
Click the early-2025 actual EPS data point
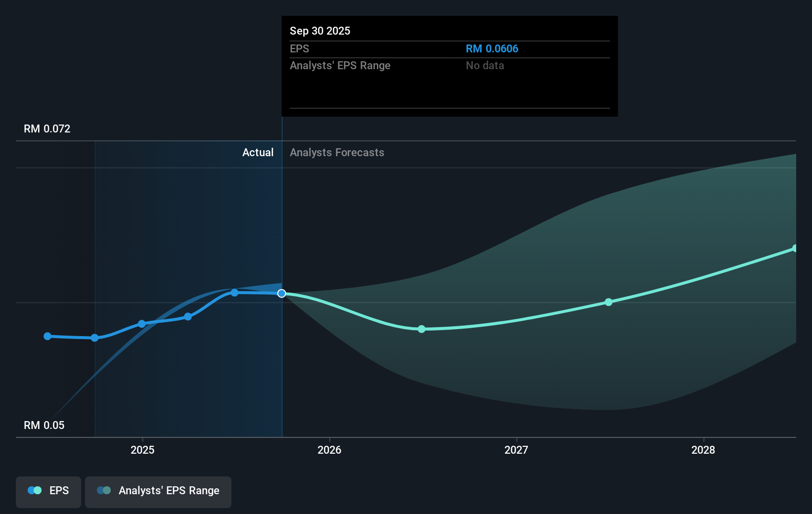[142, 324]
